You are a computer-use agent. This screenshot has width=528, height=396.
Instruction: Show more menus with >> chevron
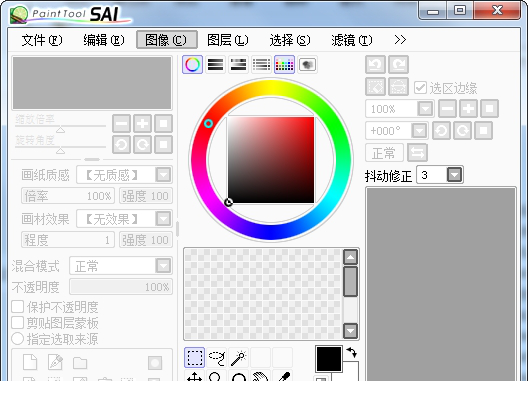click(400, 40)
